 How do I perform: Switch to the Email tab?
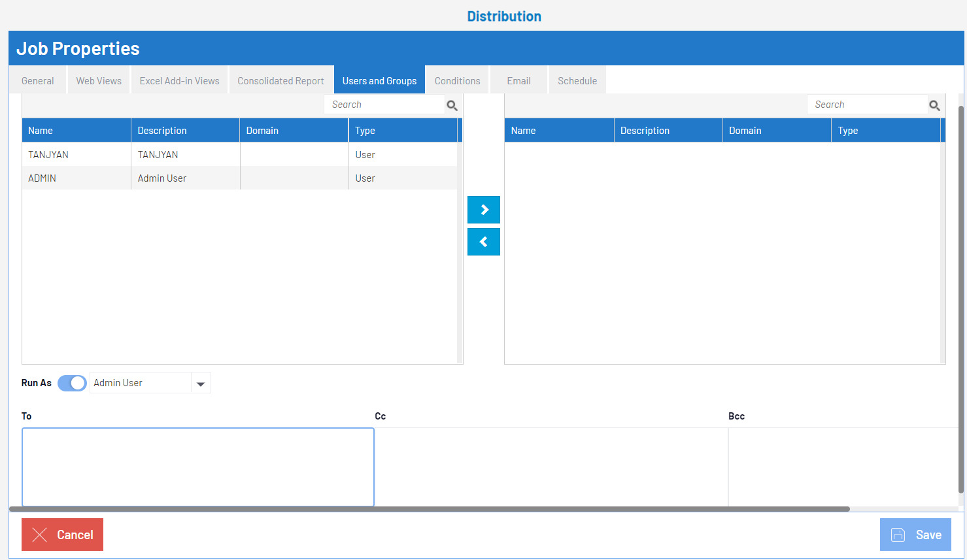click(x=518, y=81)
